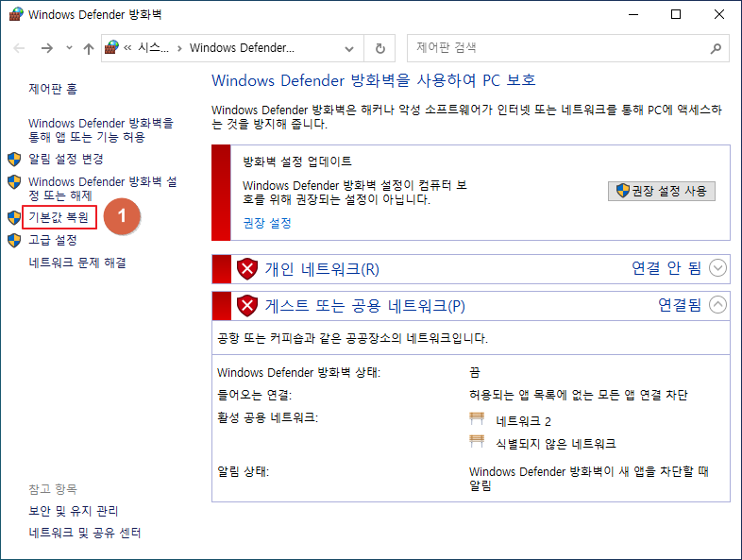Collapse the 게스트 또는 공용 네트워크(P) section chevron
This screenshot has height=560, width=742.
pos(717,305)
